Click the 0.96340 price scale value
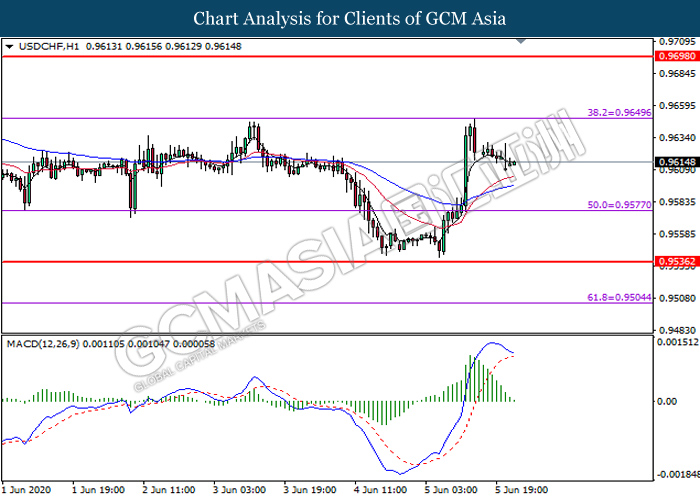This screenshot has height=500, width=700. pyautogui.click(x=677, y=138)
